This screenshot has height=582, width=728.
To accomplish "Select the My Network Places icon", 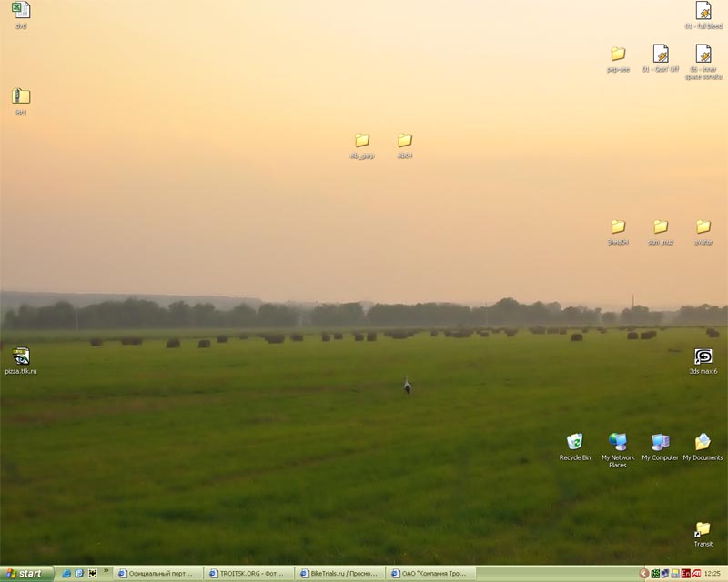I will (x=617, y=443).
